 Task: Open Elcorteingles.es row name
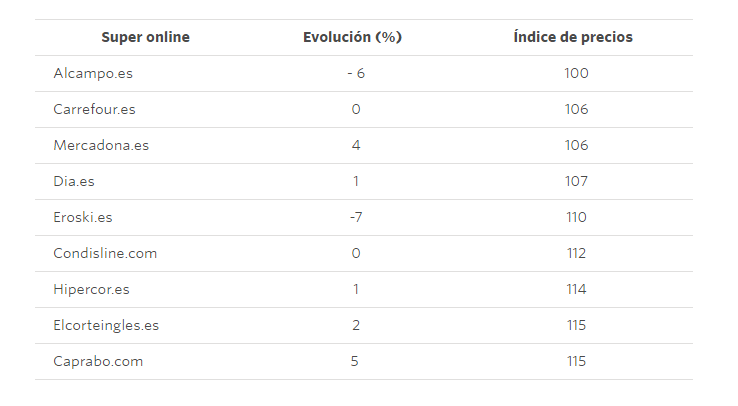click(x=106, y=325)
